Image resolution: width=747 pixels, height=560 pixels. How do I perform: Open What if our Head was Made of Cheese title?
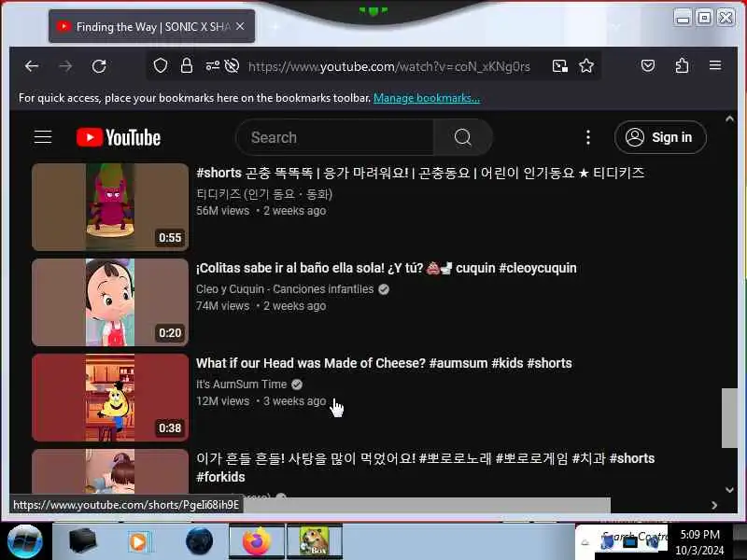384,363
